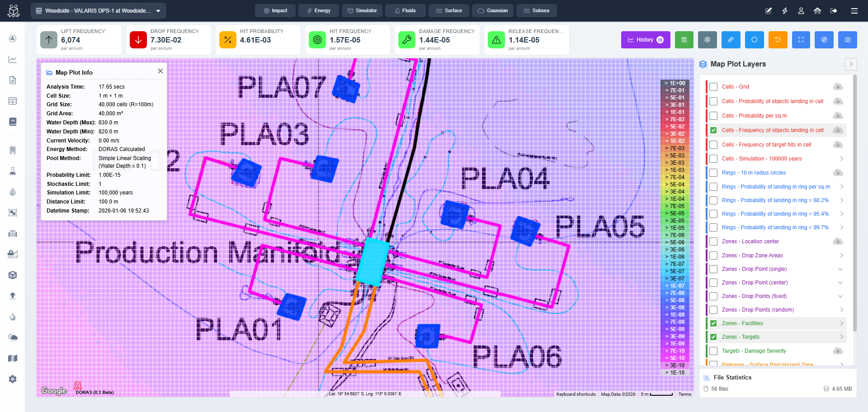Check Rings - 10 m radius circles
This screenshot has width=868, height=412.
click(x=713, y=173)
